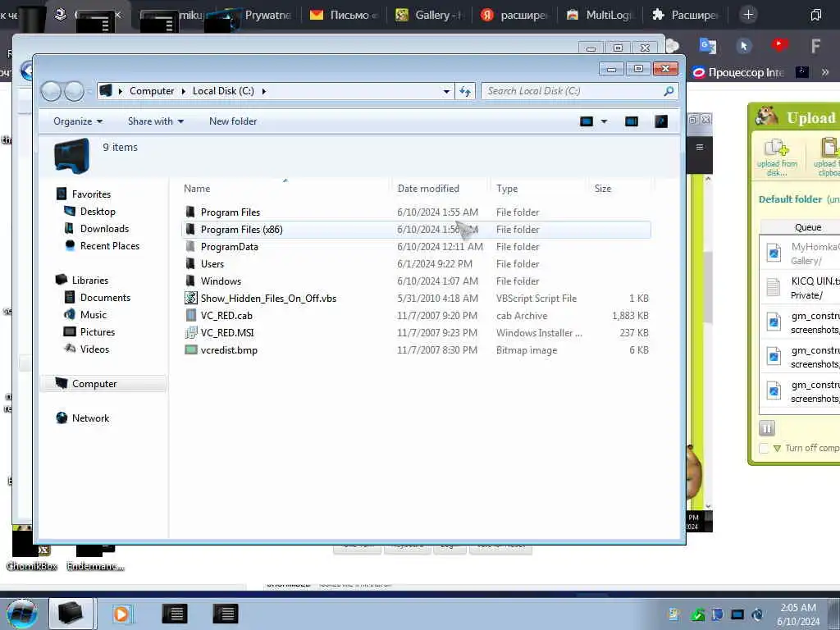
Task: Select Network in navigation pane
Action: [x=90, y=418]
